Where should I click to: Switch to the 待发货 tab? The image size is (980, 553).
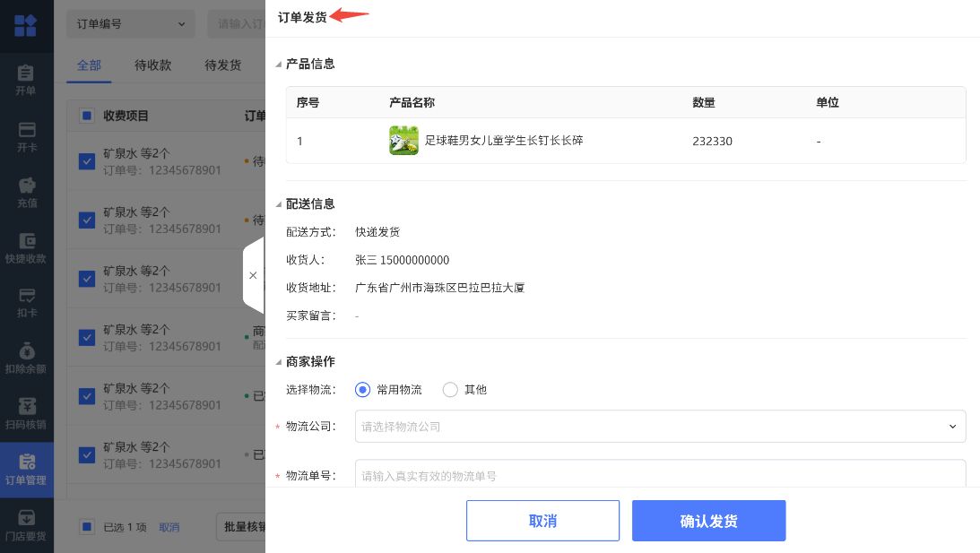coord(222,65)
